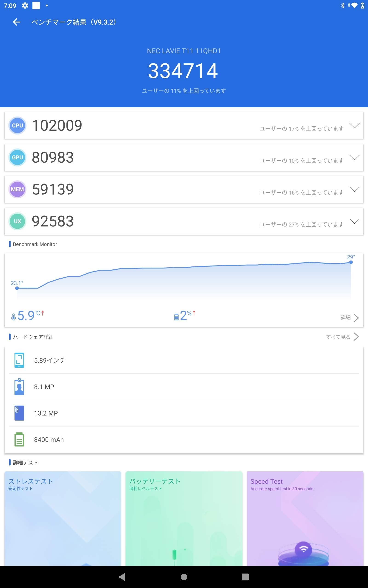Tap the Bluetooth icon in status bar
The height and width of the screenshot is (588, 368).
click(343, 5)
